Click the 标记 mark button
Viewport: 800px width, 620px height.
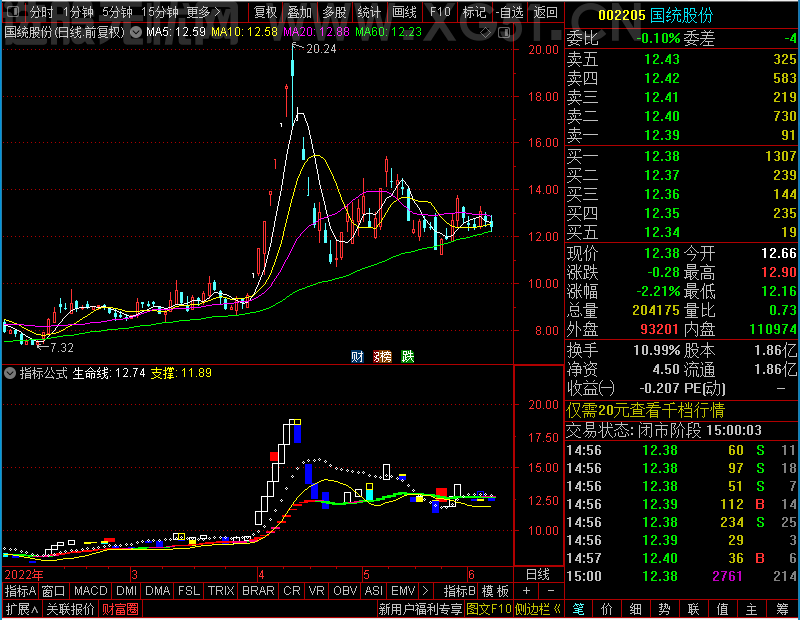pos(474,12)
